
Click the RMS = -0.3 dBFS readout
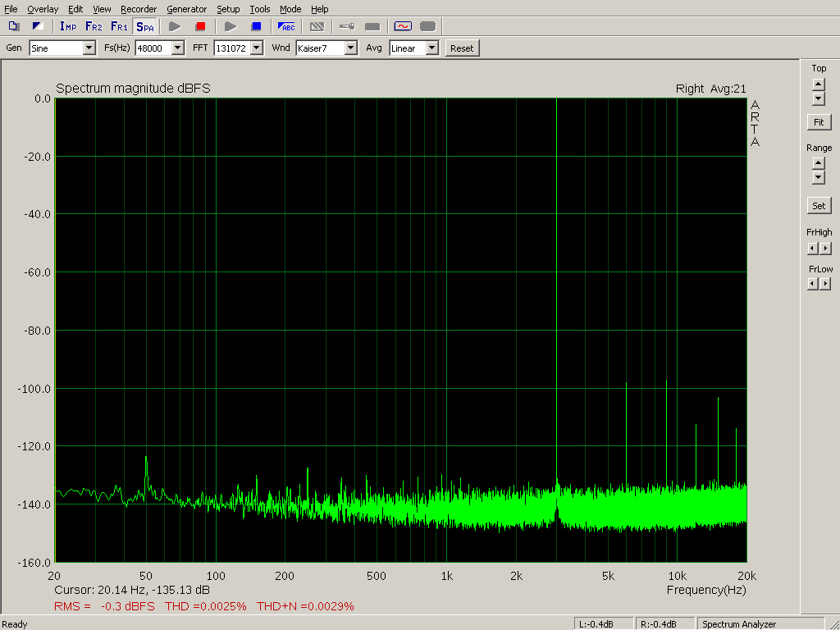(104, 606)
